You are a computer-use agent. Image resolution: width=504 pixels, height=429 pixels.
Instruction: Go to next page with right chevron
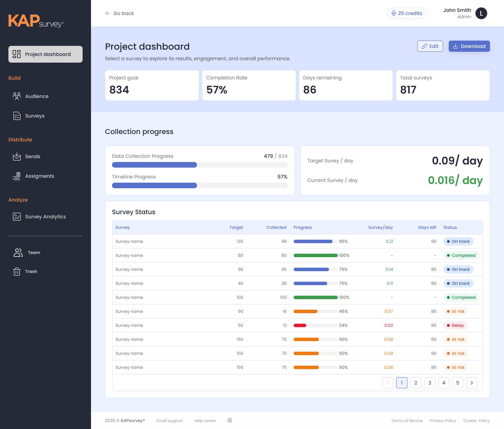pyautogui.click(x=472, y=383)
